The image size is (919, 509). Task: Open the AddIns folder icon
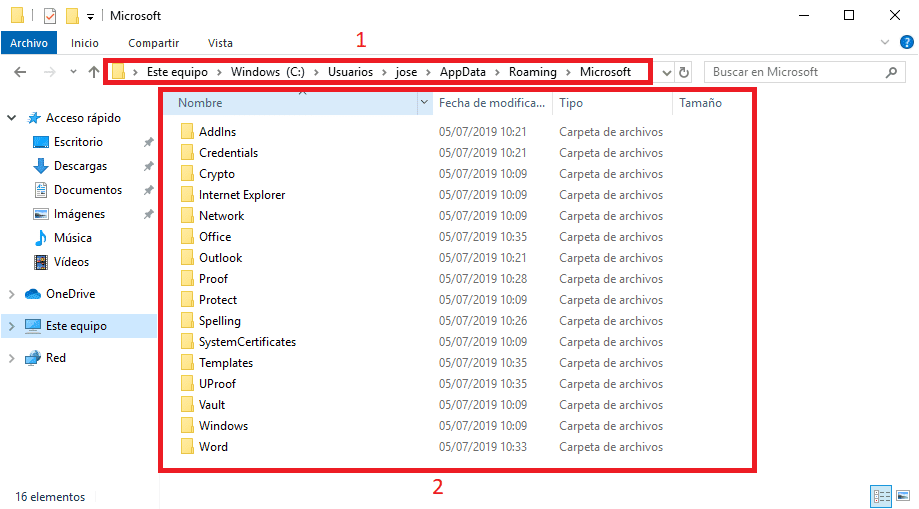coord(187,131)
